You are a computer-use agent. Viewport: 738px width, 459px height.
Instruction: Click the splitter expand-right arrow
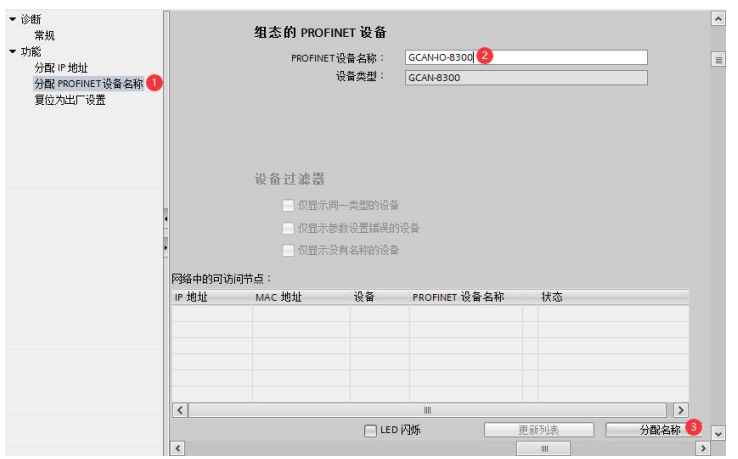click(x=166, y=247)
